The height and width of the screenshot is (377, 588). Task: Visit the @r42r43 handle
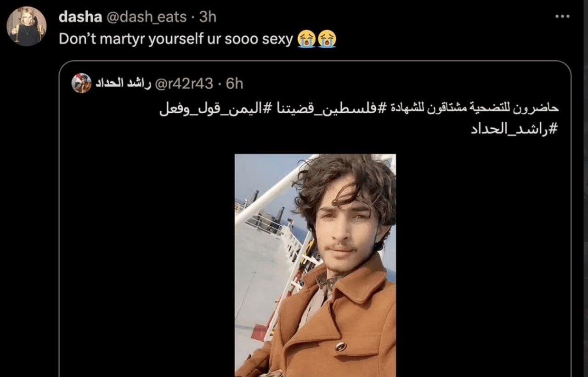coord(184,83)
